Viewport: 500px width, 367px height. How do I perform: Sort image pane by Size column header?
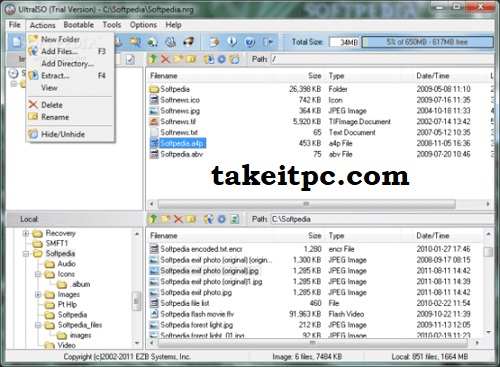[314, 76]
